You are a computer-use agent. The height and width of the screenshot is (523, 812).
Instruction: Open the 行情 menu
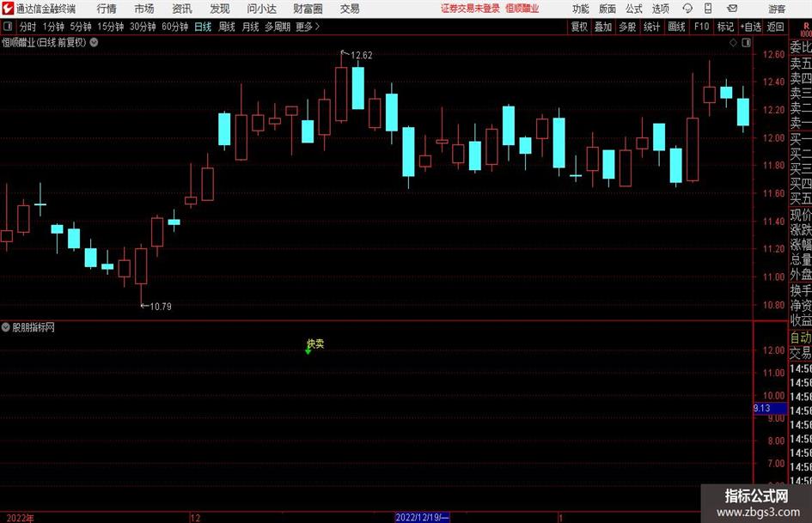click(x=107, y=9)
